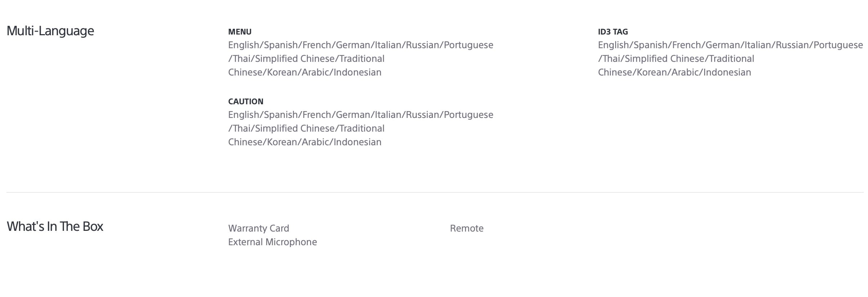Click the Multi-Language section heading
The width and height of the screenshot is (868, 297).
coord(50,31)
